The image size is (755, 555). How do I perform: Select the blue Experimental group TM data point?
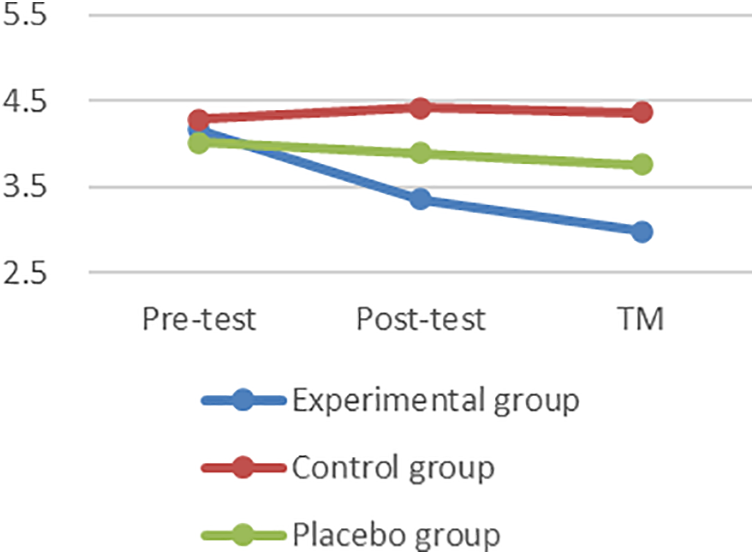point(641,232)
